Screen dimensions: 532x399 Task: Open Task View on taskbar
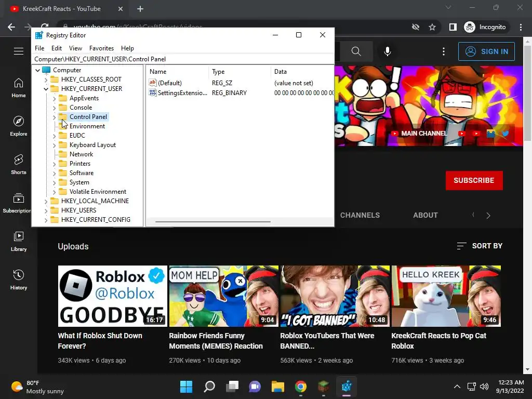point(232,387)
